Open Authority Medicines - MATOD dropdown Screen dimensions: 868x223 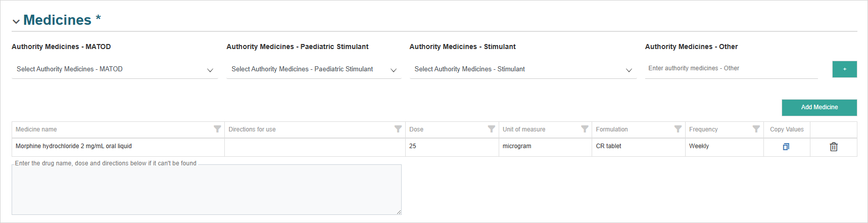point(115,69)
